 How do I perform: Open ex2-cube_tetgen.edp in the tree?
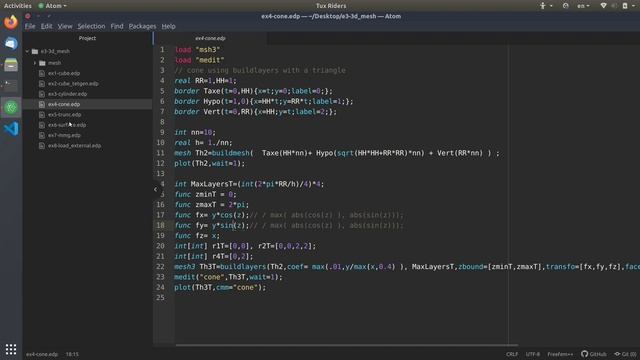[73, 84]
